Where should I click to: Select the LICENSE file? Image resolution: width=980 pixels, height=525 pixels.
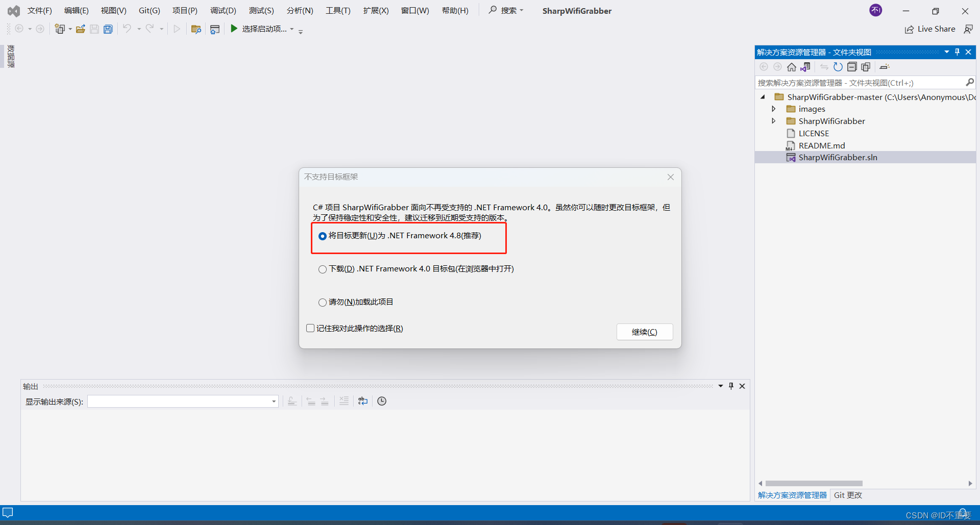click(x=814, y=133)
